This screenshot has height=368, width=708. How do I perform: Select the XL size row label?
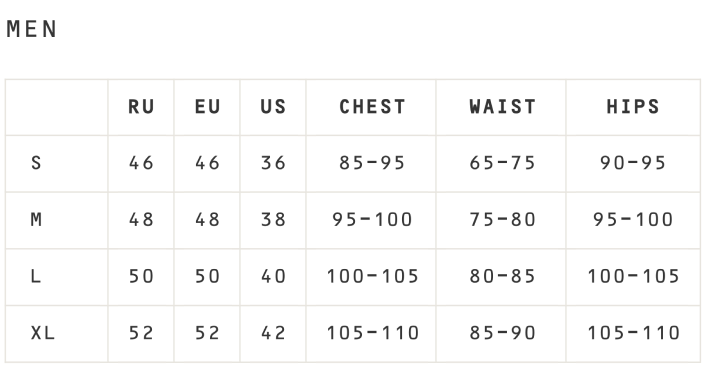pyautogui.click(x=43, y=333)
